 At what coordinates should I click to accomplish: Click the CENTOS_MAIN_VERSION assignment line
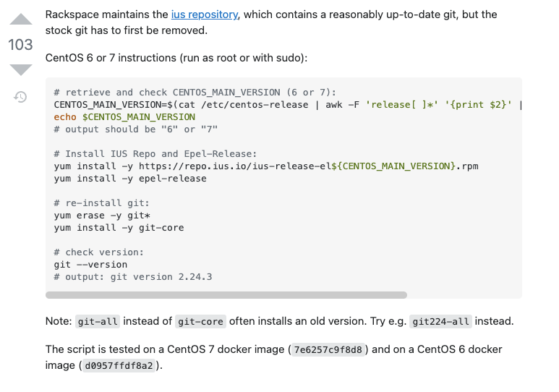tap(288, 105)
